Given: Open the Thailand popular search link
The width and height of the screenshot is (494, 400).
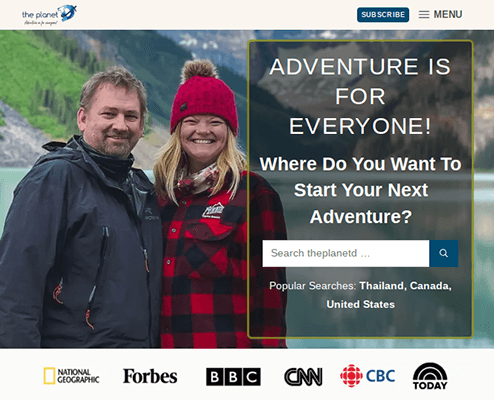Looking at the screenshot, I should click(381, 286).
